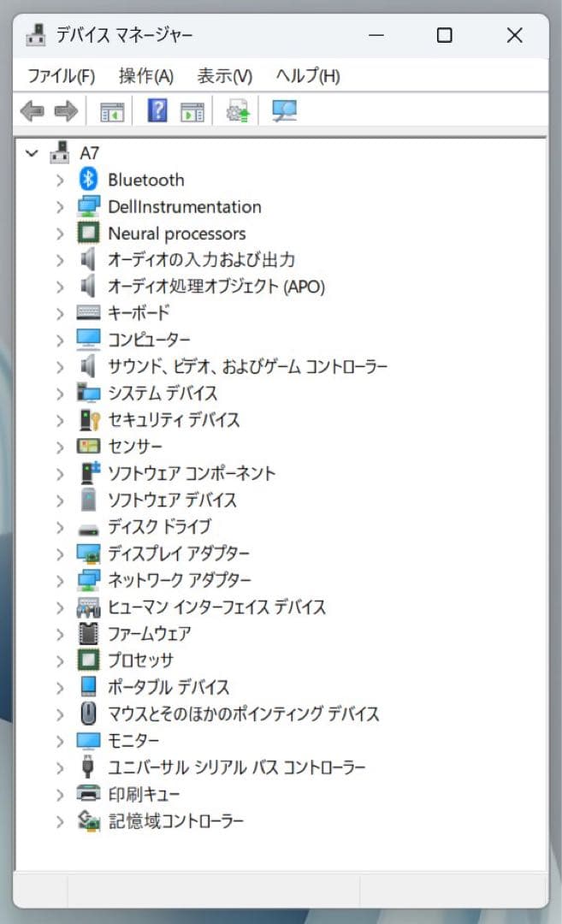
Task: Open the 操作(A) menu
Action: pos(145,76)
